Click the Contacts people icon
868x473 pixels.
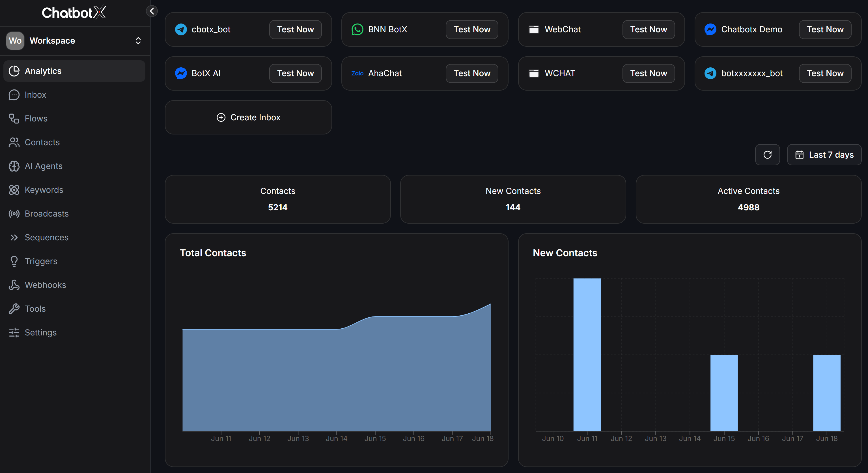point(14,142)
